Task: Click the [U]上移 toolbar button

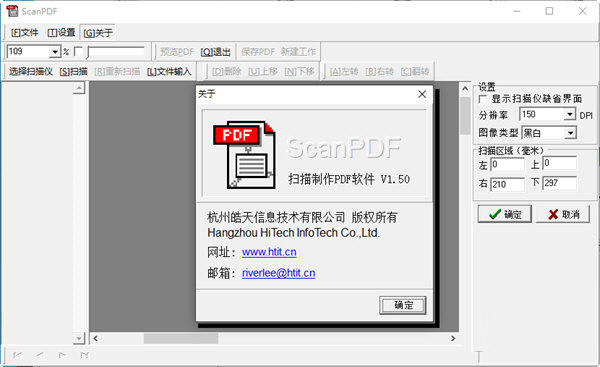Action: coord(263,72)
